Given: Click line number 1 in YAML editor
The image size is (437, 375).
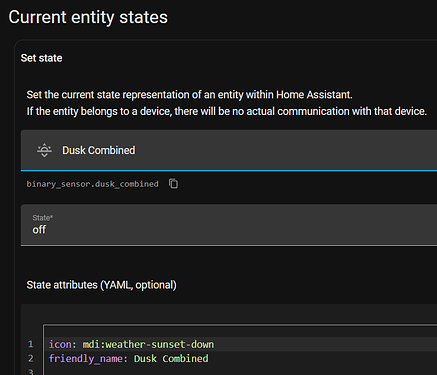Looking at the screenshot, I should 31,344.
